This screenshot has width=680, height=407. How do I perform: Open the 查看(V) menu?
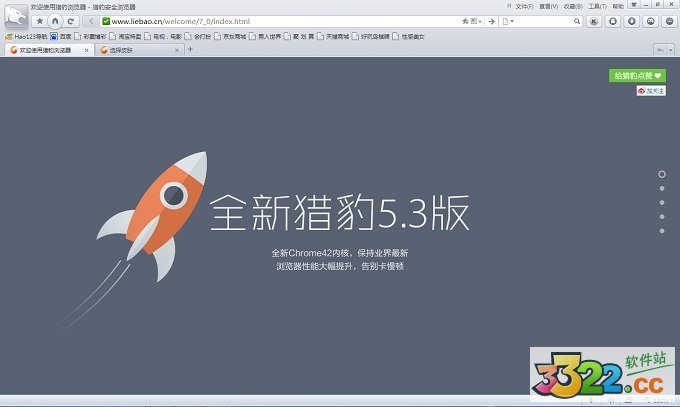549,7
